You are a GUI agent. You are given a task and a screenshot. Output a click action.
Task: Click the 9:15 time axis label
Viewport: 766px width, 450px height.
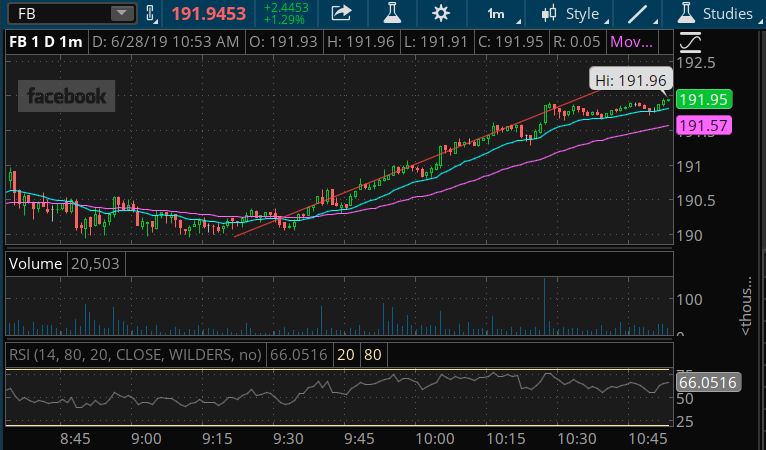point(217,439)
